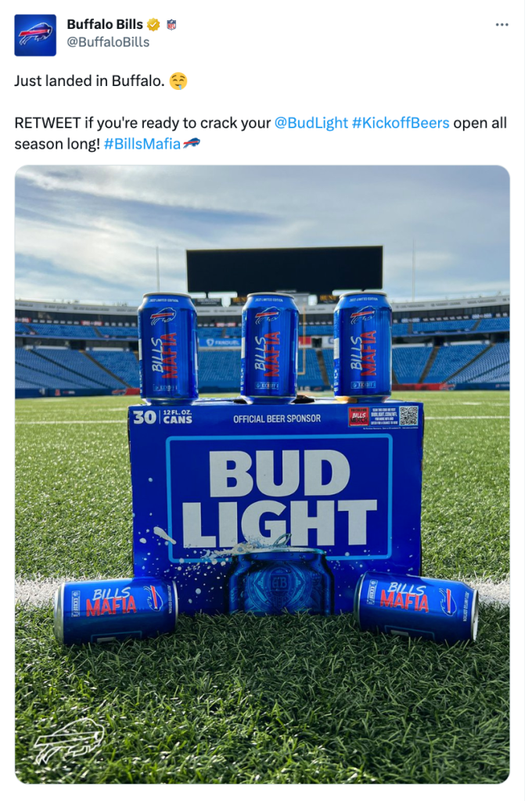Click the can lying at bottom right
532x801 pixels.
pyautogui.click(x=416, y=607)
